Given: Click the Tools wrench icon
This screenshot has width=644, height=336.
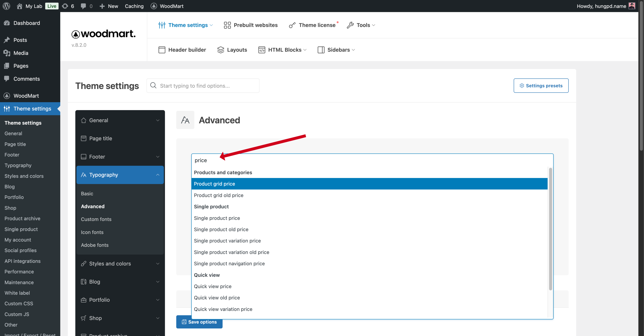Looking at the screenshot, I should tap(350, 25).
